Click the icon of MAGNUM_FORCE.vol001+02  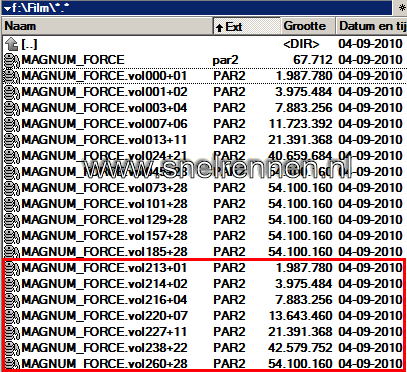tap(12, 92)
